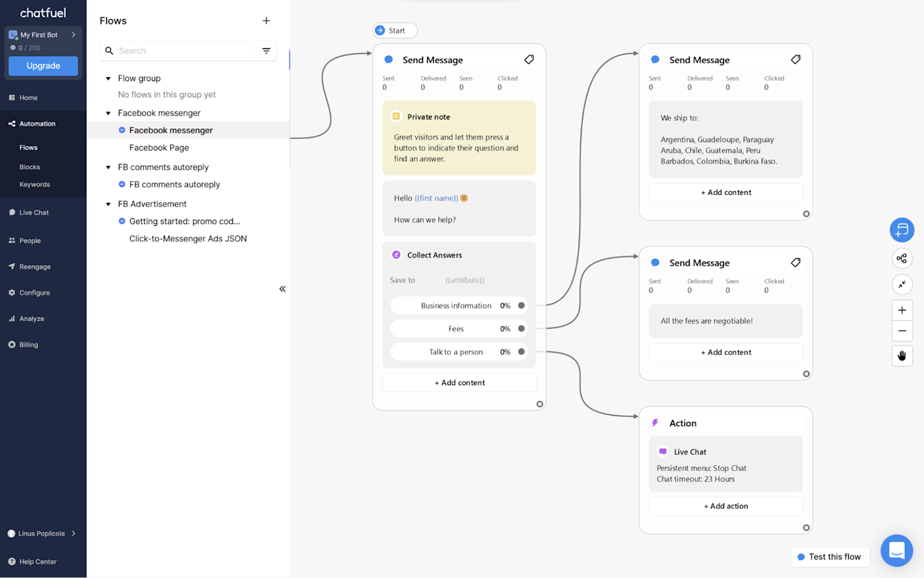The width and height of the screenshot is (924, 578).
Task: Open the flows filter icon in the search bar
Action: [266, 51]
